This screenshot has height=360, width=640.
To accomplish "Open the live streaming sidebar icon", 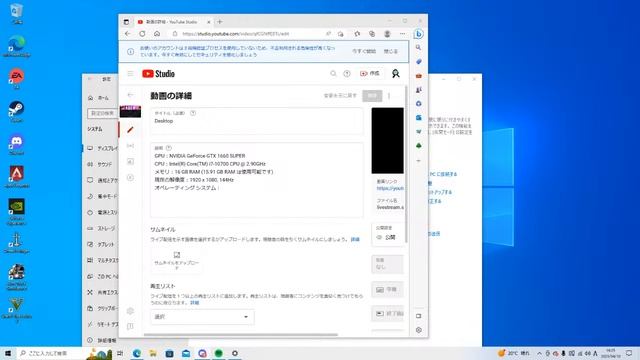I will [x=130, y=146].
